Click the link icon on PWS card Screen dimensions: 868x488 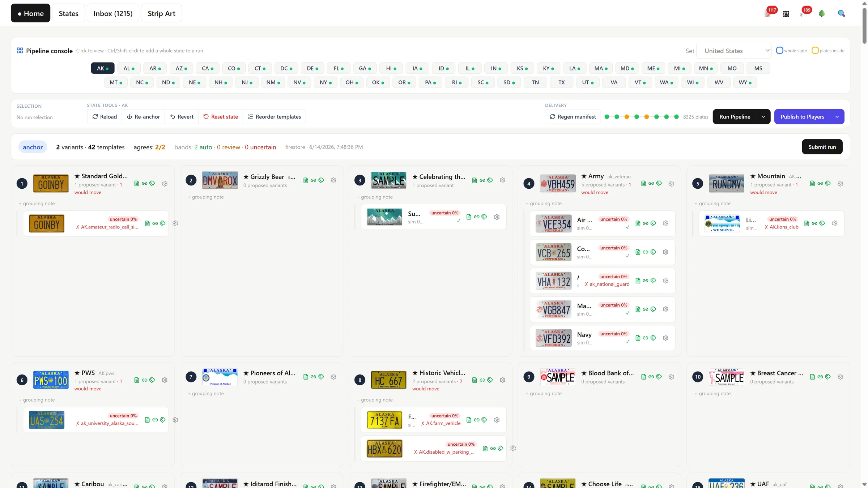[144, 380]
